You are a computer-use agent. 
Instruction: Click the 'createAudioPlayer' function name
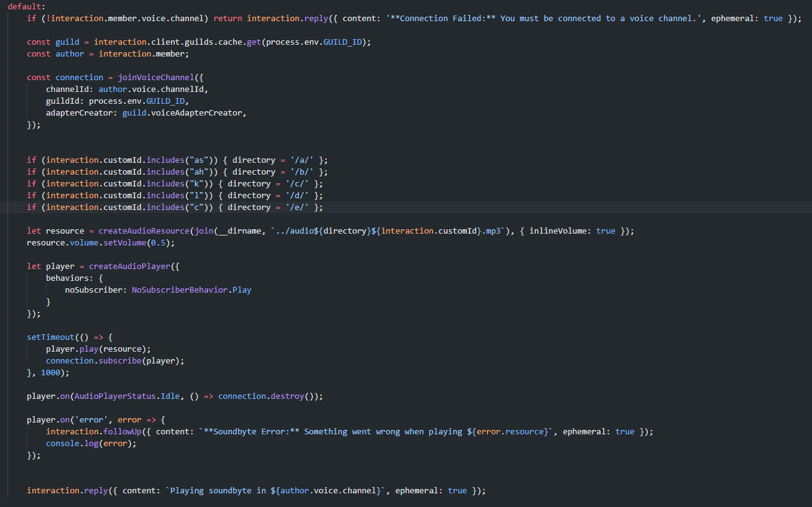click(x=129, y=266)
